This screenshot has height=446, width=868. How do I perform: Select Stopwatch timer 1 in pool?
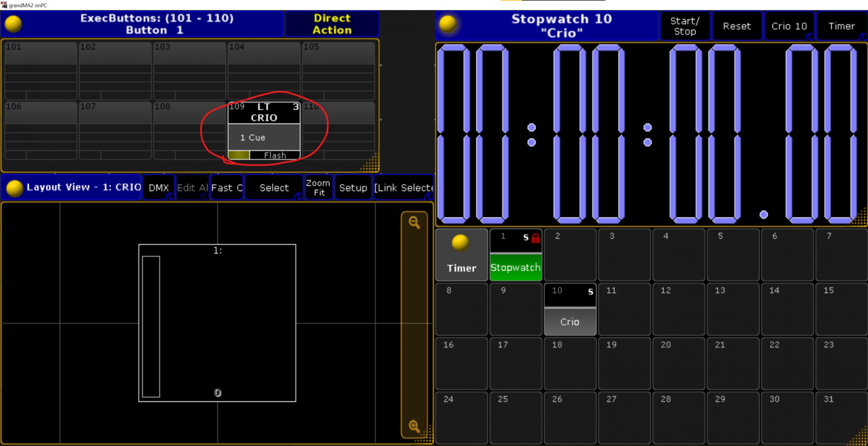[x=516, y=255]
